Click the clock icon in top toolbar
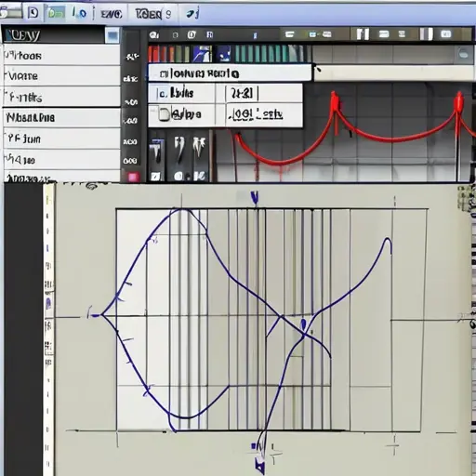 [33, 13]
